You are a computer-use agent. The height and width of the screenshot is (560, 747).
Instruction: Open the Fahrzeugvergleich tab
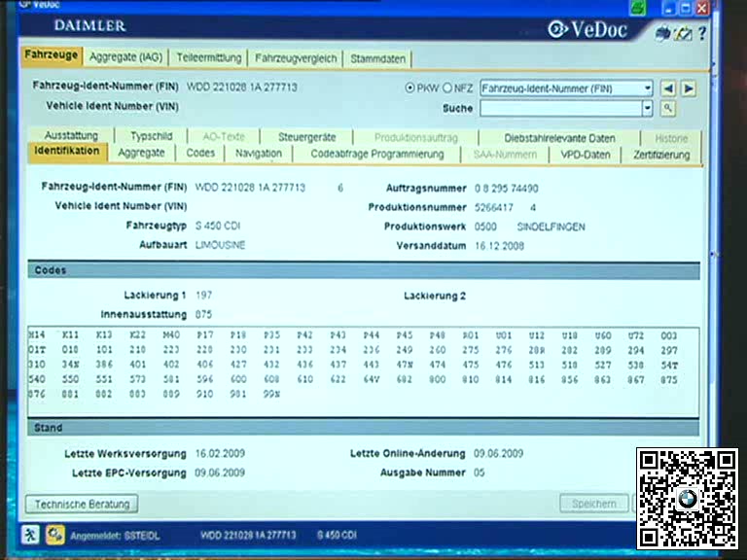pyautogui.click(x=296, y=58)
